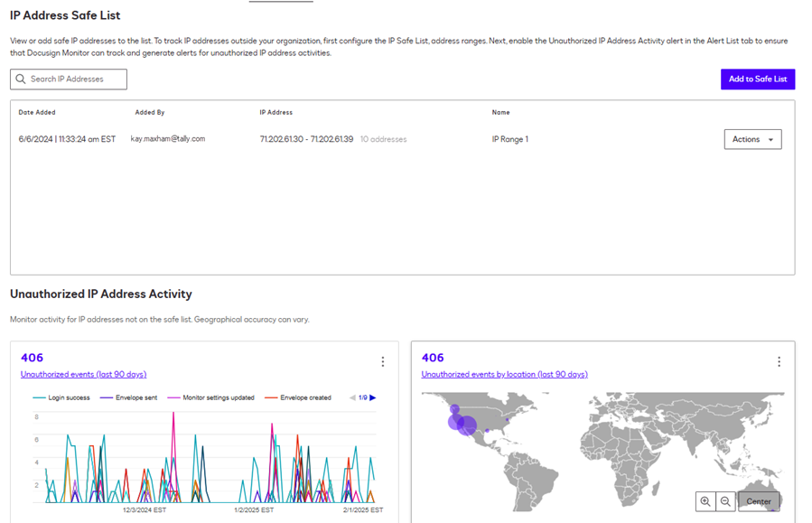Toggle the Login success series in the legend
This screenshot has height=523, width=812.
tap(67, 397)
